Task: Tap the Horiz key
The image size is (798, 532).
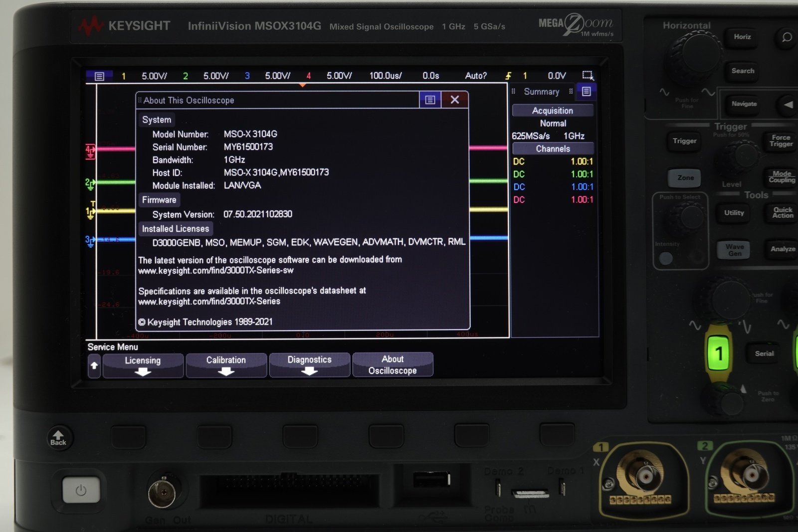Action: [742, 37]
